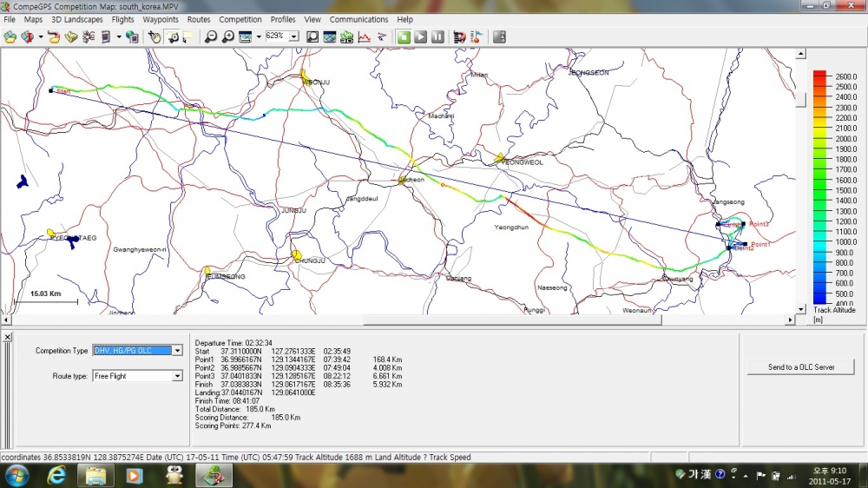
Task: Click the map horizontal scrollbar right arrow
Action: pos(790,320)
